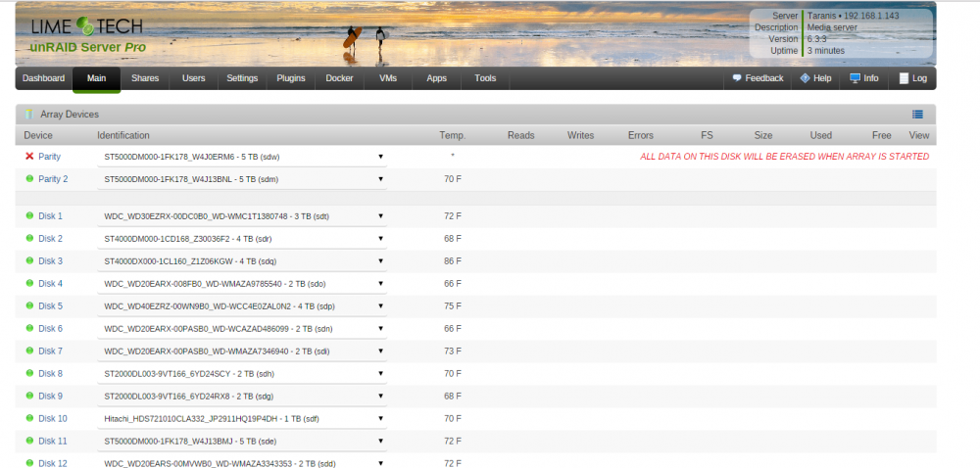Viewport: 980px width, 468px height.
Task: Click the Temp. column header
Action: 453,135
